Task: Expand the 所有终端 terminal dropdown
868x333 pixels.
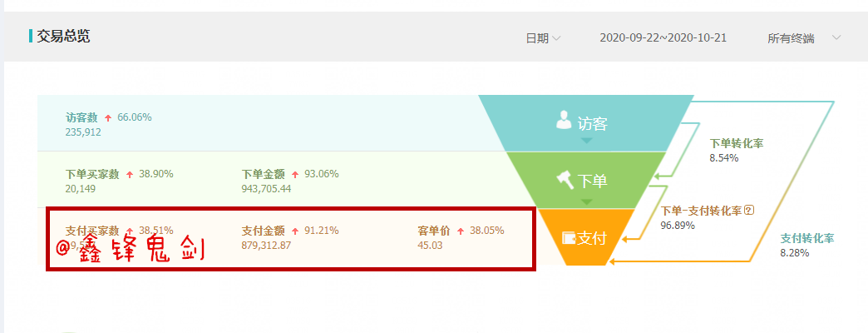Action: (x=804, y=38)
